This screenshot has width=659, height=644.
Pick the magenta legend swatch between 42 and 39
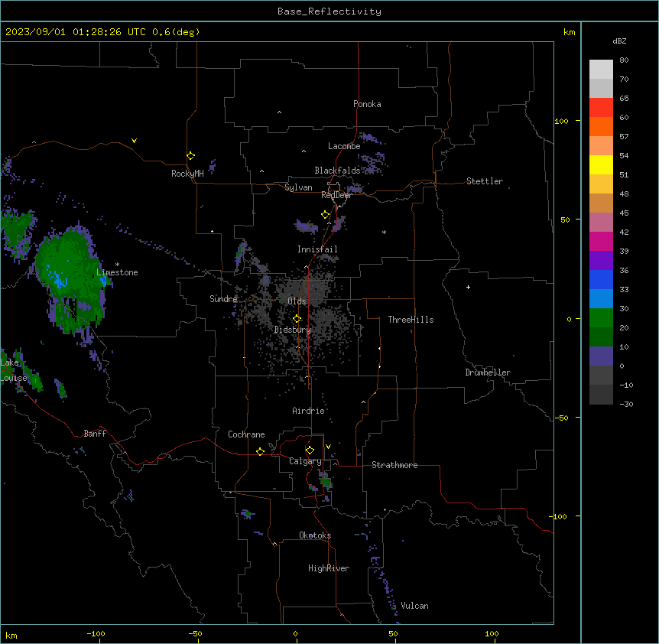pyautogui.click(x=601, y=242)
